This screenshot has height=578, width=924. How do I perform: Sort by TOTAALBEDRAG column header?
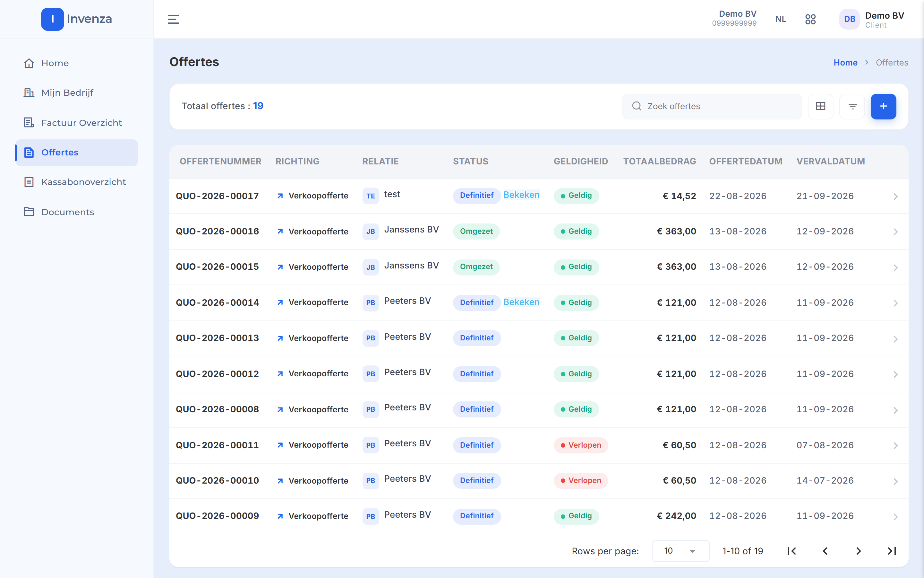[659, 161]
